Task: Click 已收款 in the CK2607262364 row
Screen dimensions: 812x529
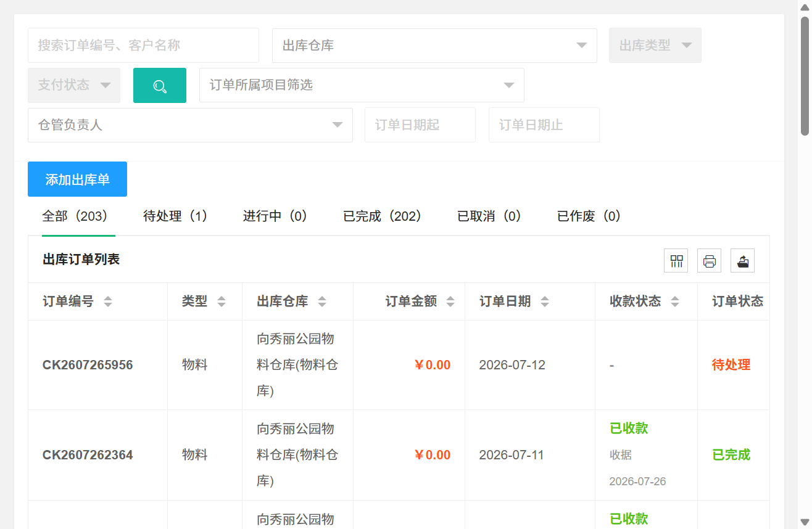Action: point(629,429)
